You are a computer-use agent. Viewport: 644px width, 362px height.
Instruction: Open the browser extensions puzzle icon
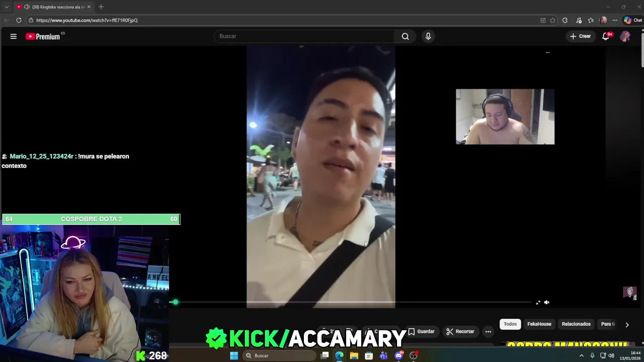tap(565, 20)
